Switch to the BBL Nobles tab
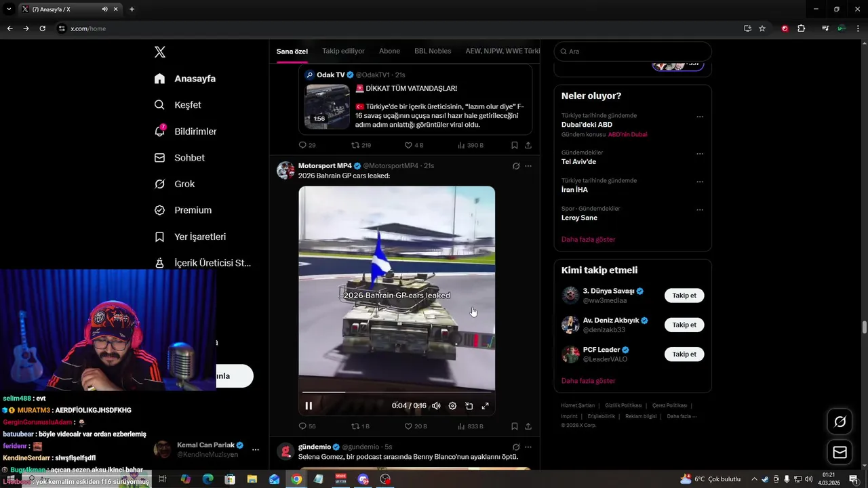Viewport: 868px width, 488px height. 433,52
